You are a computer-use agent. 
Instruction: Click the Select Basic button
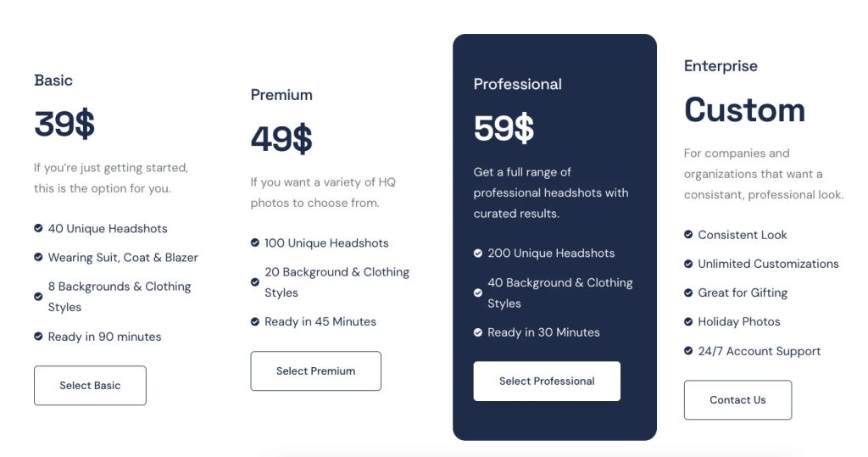90,386
